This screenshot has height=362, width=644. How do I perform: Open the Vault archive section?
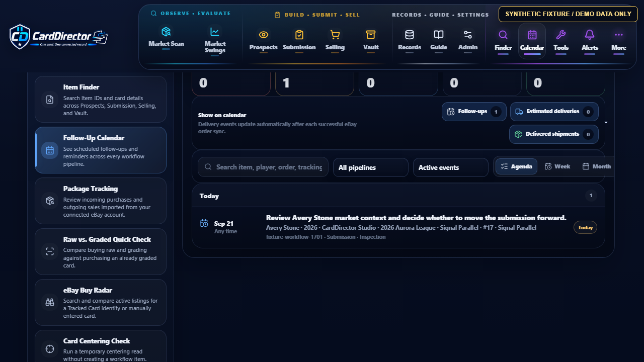pos(371,40)
